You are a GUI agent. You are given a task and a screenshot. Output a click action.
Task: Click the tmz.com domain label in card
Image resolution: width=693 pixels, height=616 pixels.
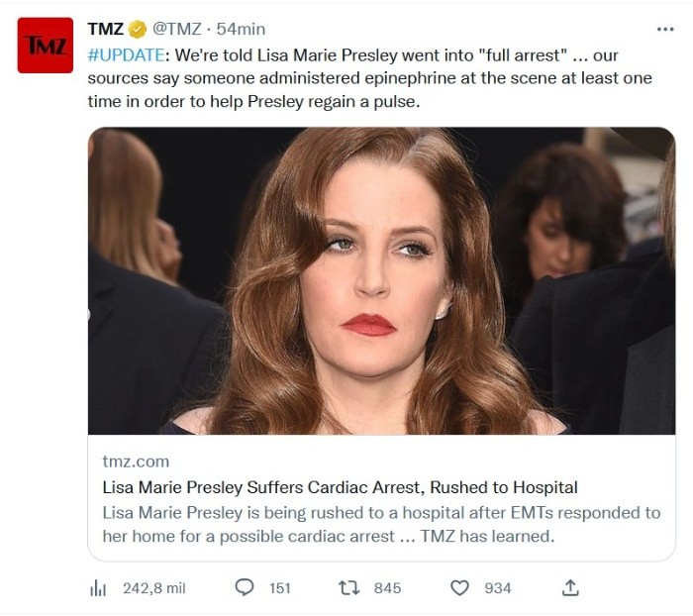(136, 462)
